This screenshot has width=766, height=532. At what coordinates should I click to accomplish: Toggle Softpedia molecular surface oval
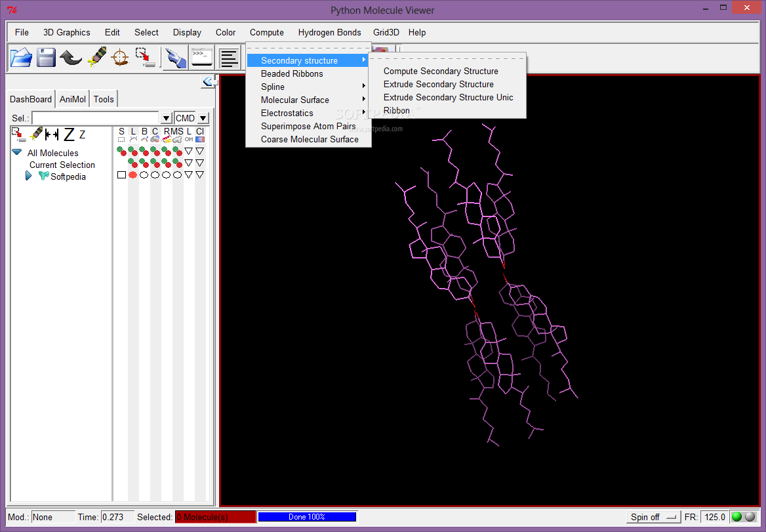(x=177, y=175)
